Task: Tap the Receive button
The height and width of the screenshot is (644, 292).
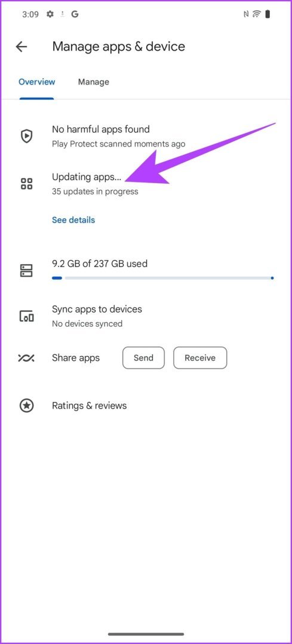Action: 200,358
